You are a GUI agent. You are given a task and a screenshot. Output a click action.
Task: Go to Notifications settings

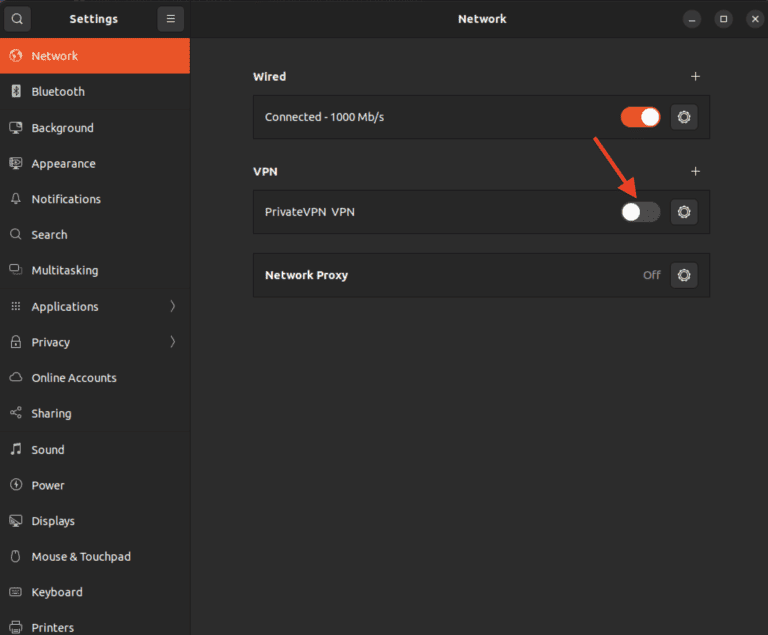[66, 199]
